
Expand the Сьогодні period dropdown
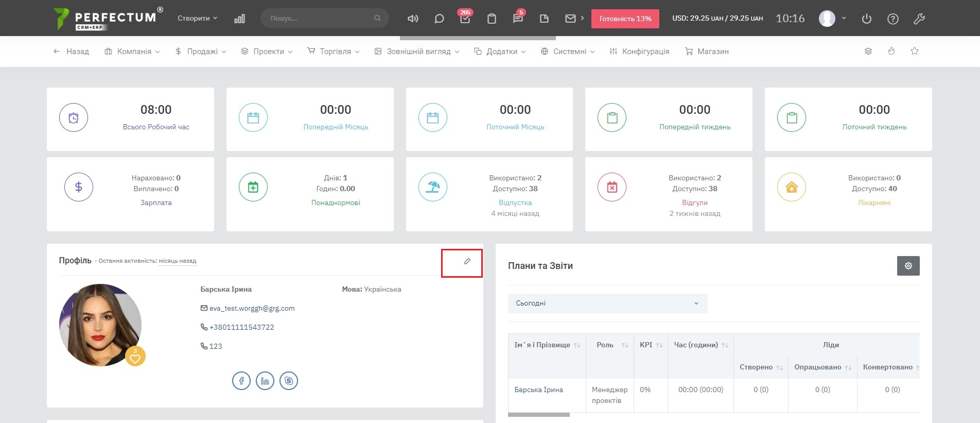(x=607, y=303)
